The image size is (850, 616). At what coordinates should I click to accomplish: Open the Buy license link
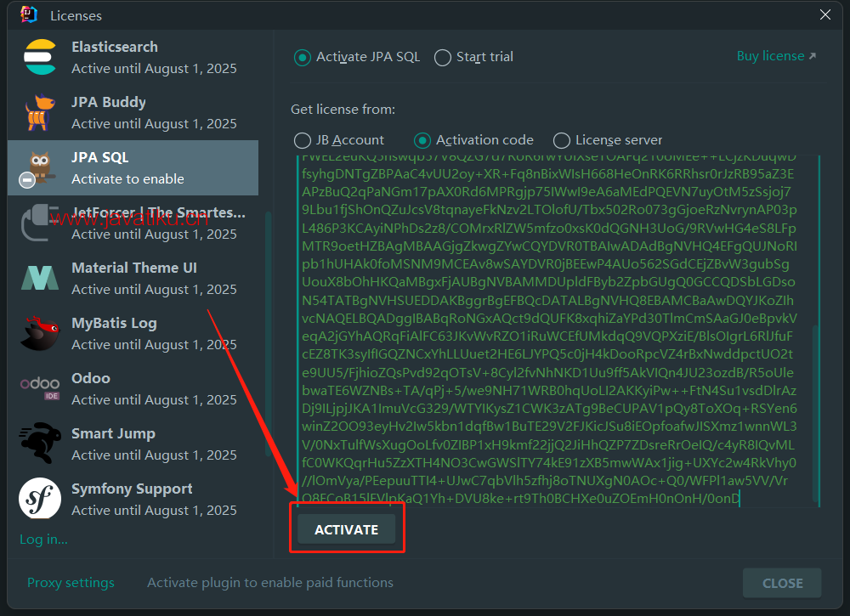776,56
